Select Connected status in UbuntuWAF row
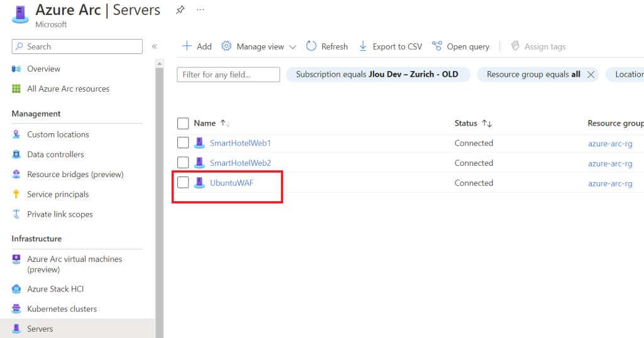Screen dimensions: 644x338 click(x=474, y=183)
